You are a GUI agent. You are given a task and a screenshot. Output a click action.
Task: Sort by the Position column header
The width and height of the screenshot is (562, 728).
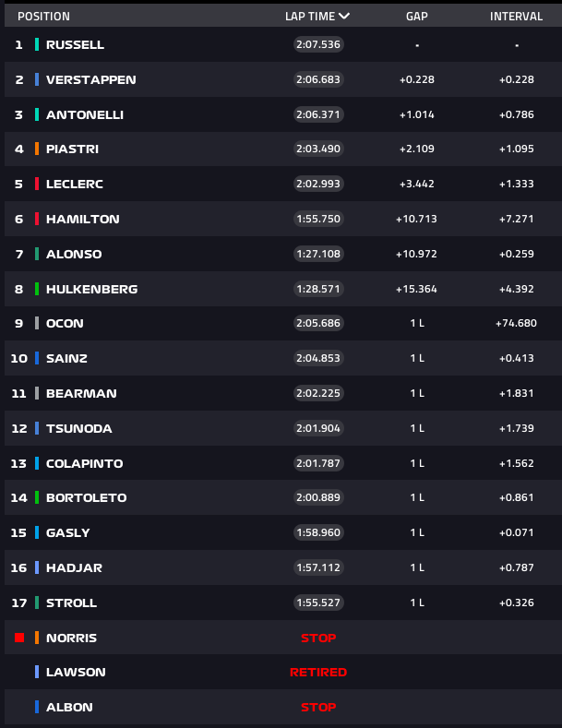pyautogui.click(x=43, y=17)
